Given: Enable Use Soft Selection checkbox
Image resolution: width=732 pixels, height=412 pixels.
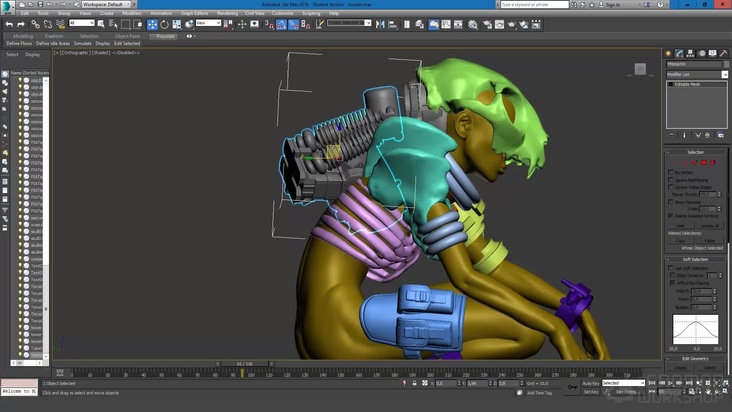Looking at the screenshot, I should pyautogui.click(x=670, y=268).
